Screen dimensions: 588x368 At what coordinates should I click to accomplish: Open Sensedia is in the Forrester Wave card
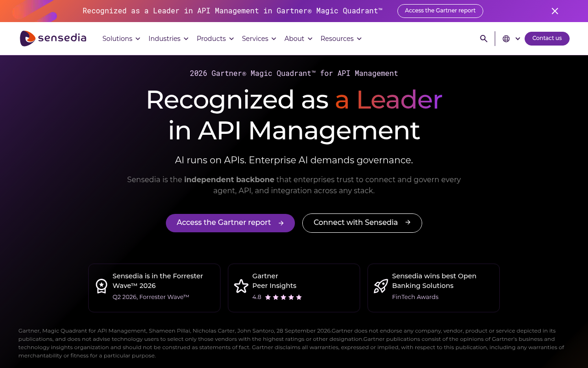pyautogui.click(x=154, y=288)
